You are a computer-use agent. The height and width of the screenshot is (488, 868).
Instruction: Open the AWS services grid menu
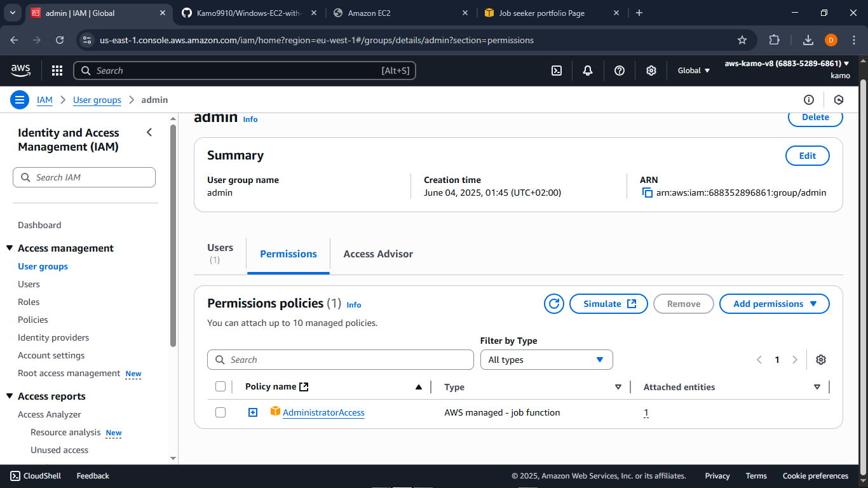pos(57,71)
